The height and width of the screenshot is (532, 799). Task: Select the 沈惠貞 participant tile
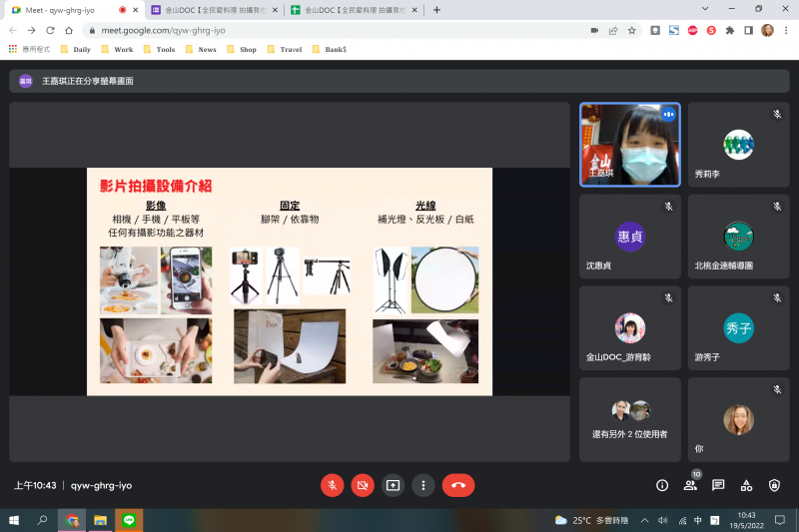click(630, 237)
